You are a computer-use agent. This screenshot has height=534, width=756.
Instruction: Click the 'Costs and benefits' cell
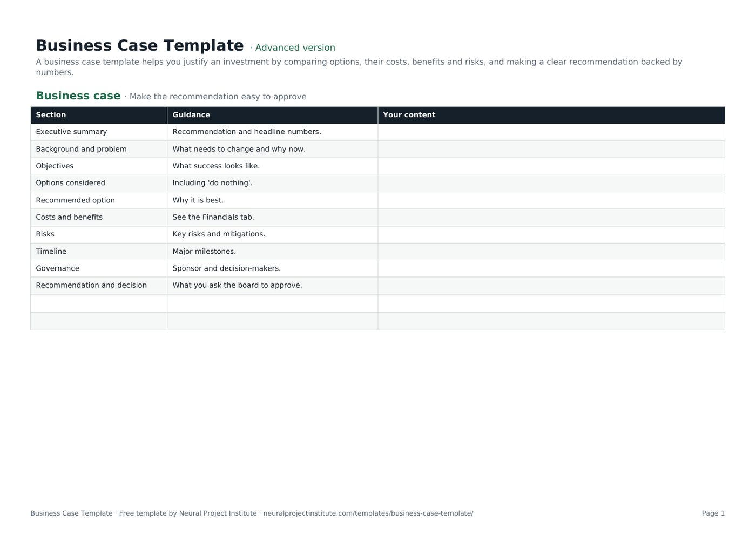[99, 217]
